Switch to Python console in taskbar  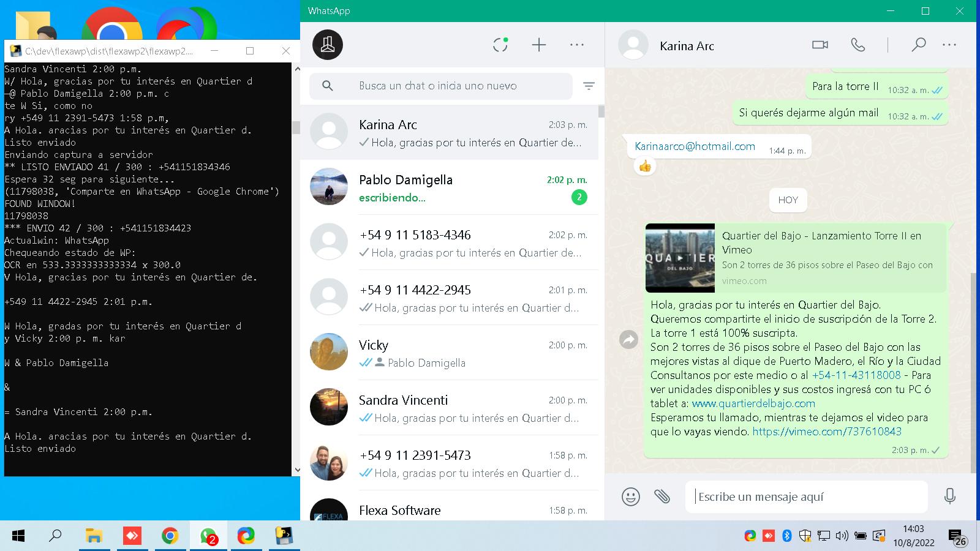pyautogui.click(x=284, y=536)
